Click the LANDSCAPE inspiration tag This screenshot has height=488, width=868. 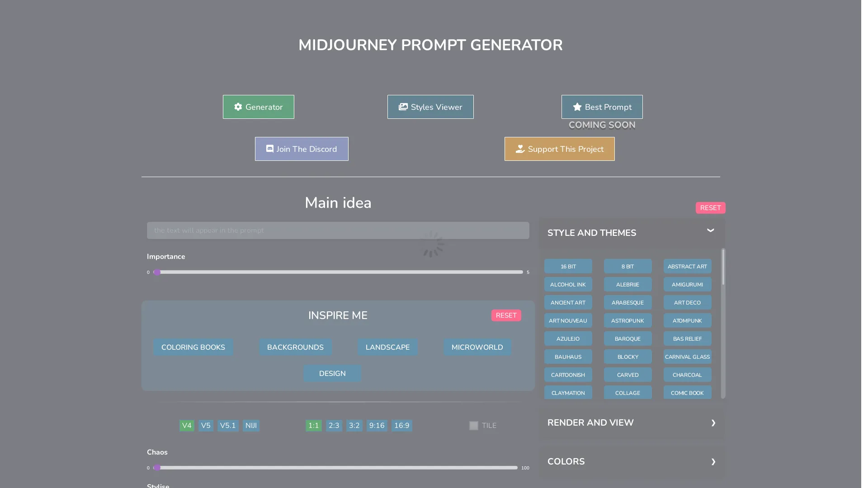pos(388,347)
